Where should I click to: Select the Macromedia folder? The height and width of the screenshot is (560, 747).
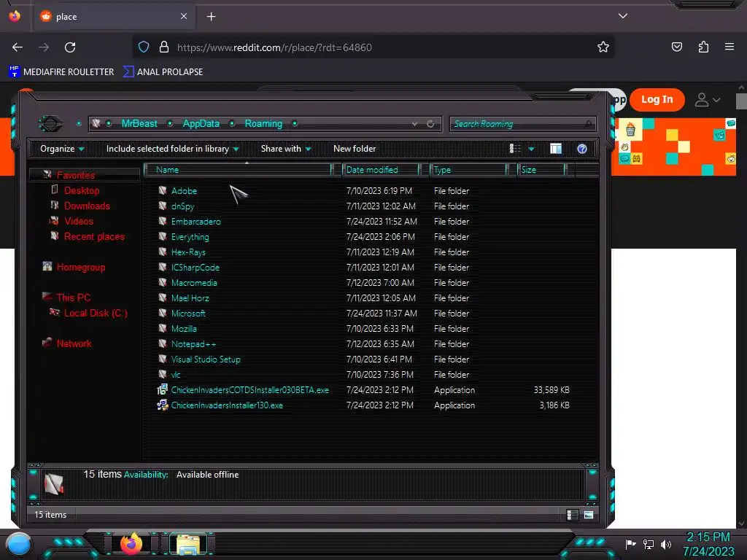(194, 282)
